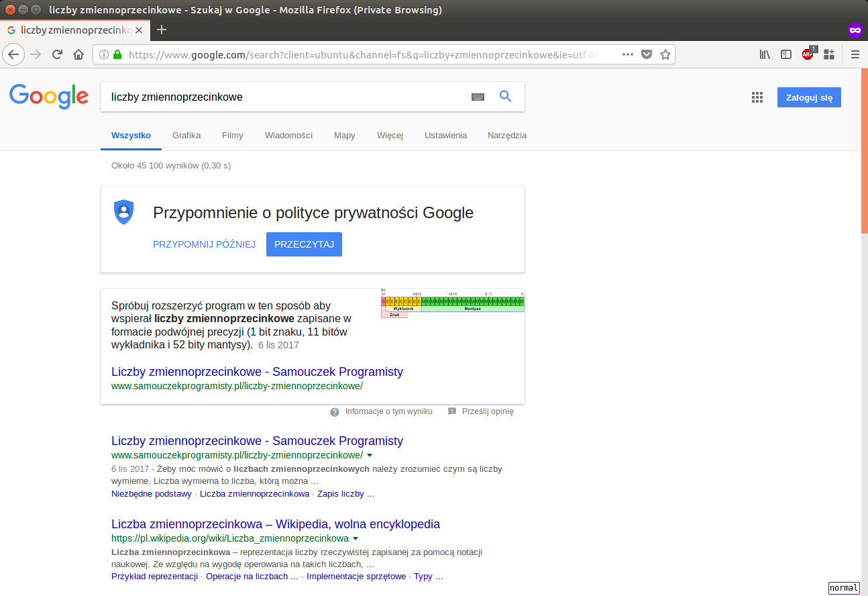Switch to the Grafika search tab
Viewport: 868px width, 596px height.
[x=186, y=135]
